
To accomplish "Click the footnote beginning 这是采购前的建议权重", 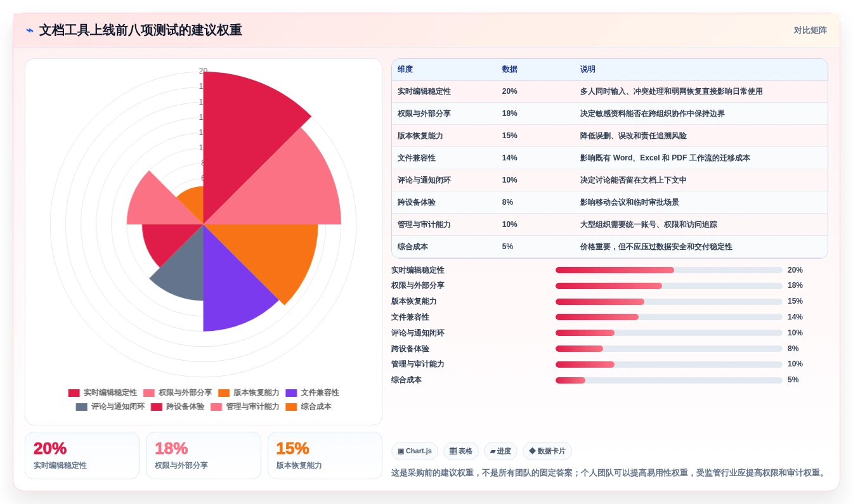I will [609, 473].
